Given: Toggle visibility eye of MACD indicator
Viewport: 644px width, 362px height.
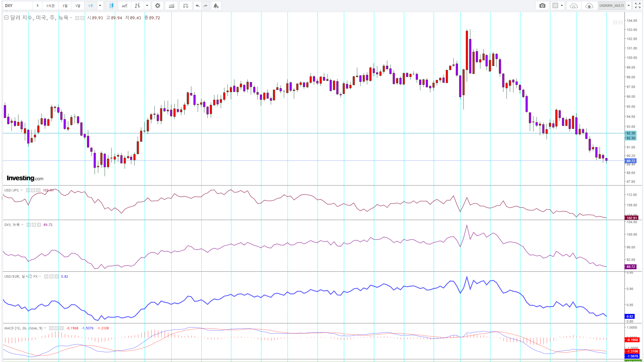Looking at the screenshot, I should (51, 328).
